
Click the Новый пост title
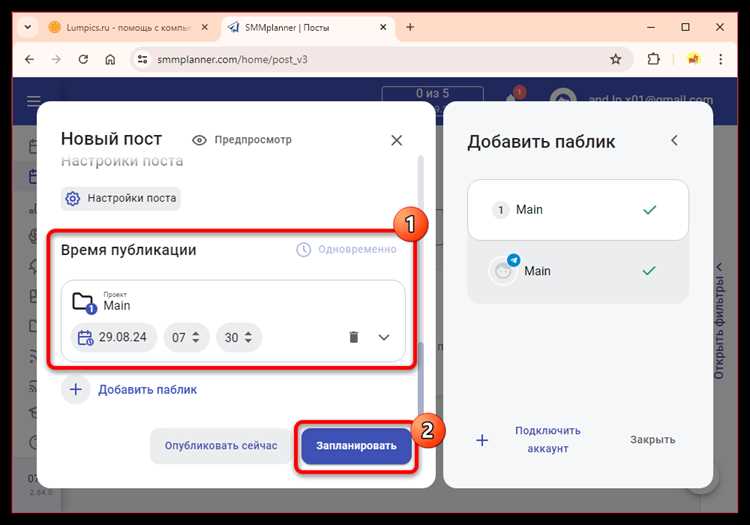111,139
